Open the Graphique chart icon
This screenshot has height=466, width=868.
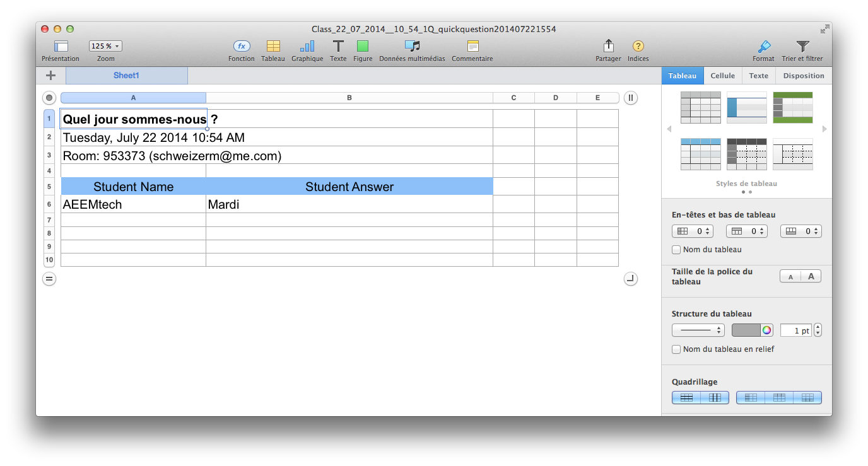coord(307,46)
